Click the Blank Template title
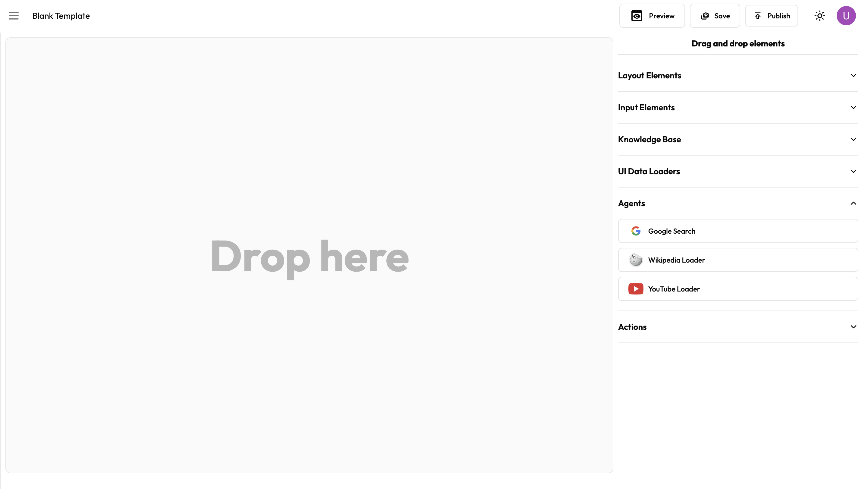This screenshot has width=868, height=489. (x=61, y=16)
